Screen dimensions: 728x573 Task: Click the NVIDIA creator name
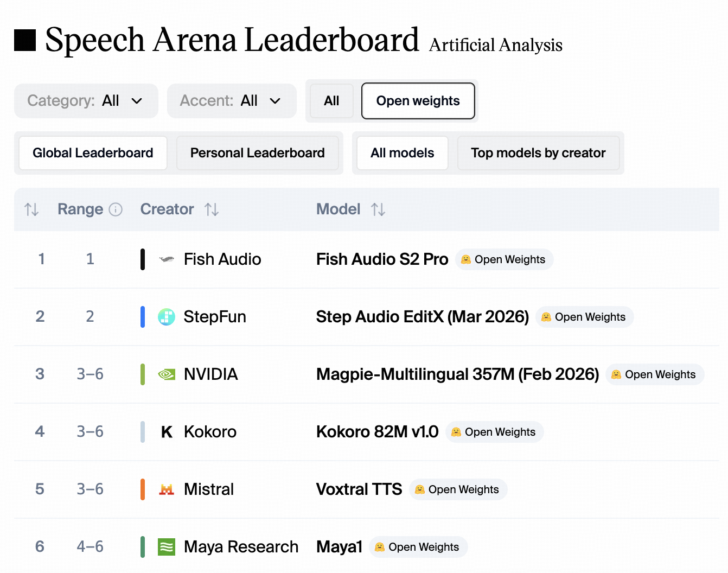(211, 374)
